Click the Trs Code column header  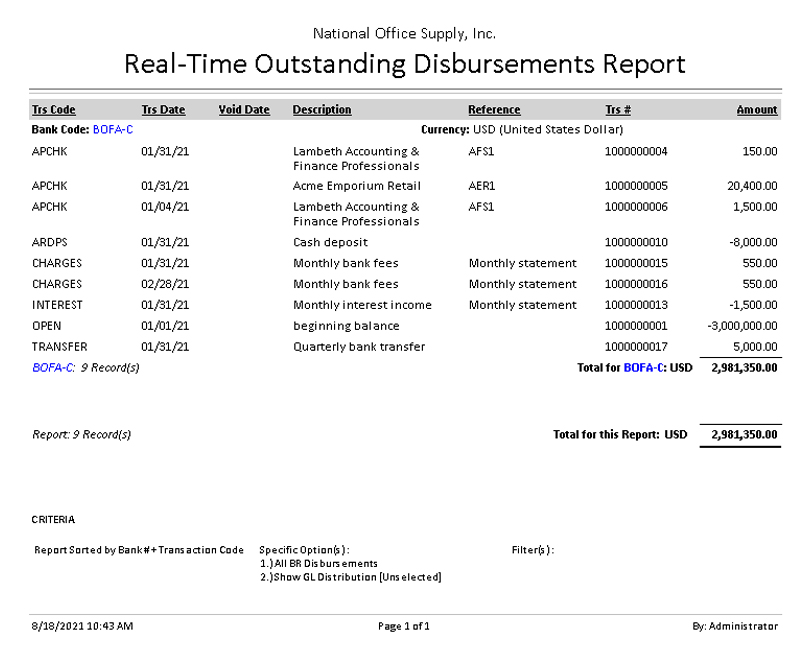tap(54, 110)
